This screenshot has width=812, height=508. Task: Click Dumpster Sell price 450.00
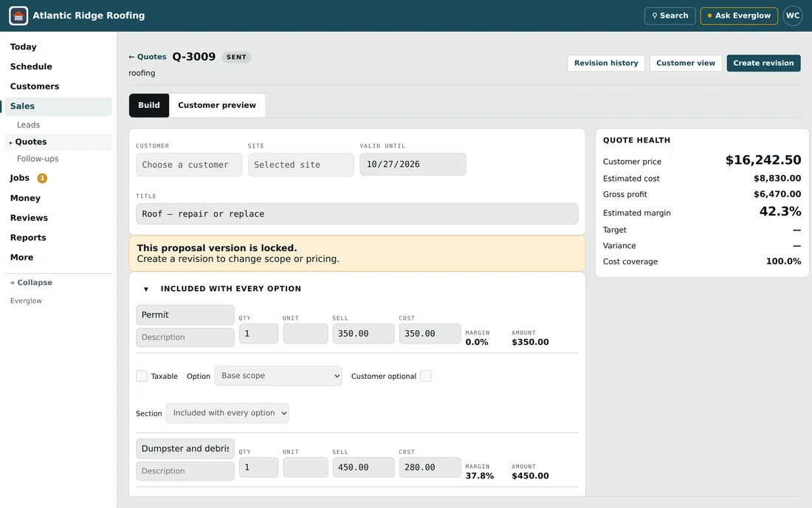click(363, 467)
